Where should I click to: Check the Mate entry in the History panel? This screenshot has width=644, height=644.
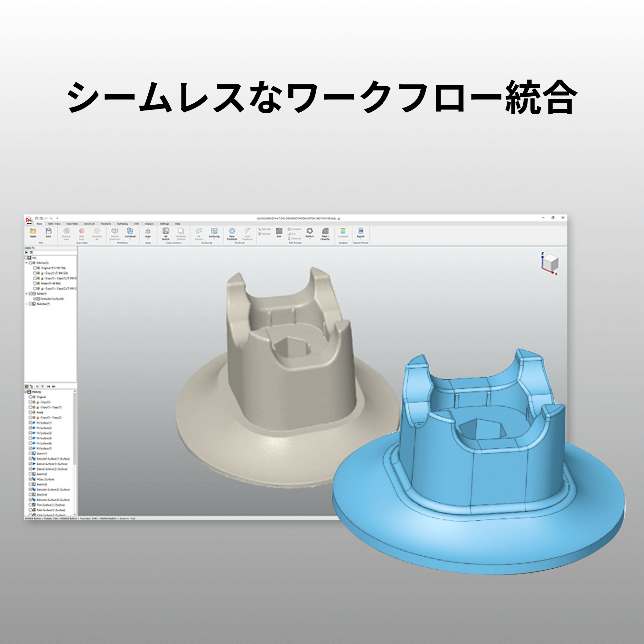31,413
